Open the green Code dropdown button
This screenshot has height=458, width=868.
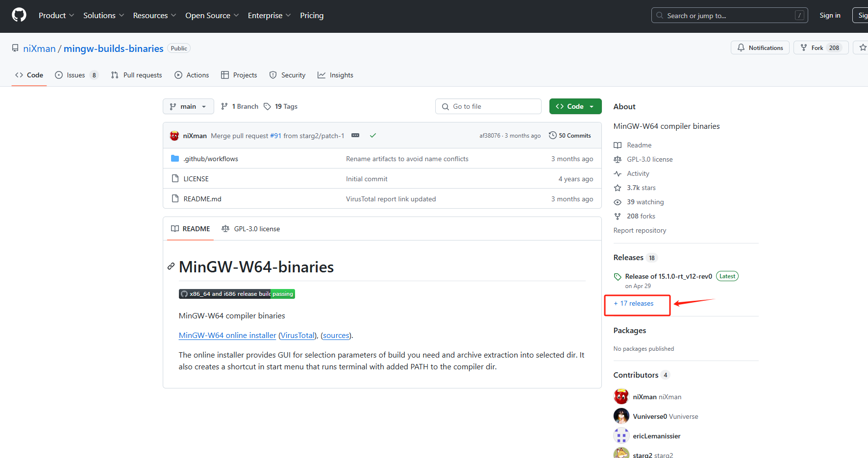click(x=575, y=106)
